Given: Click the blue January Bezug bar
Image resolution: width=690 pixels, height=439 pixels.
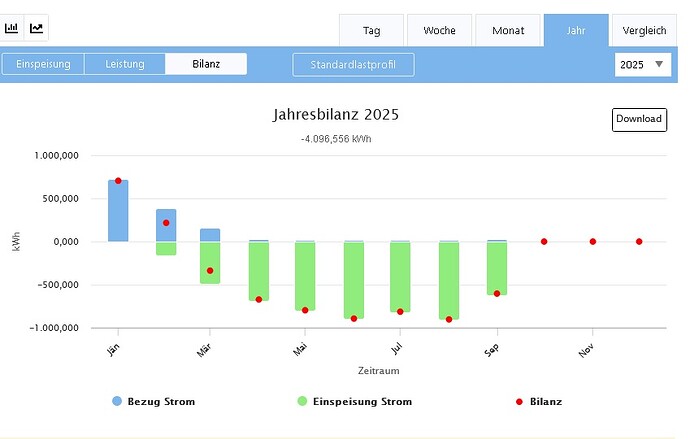Looking at the screenshot, I should click(x=118, y=211).
